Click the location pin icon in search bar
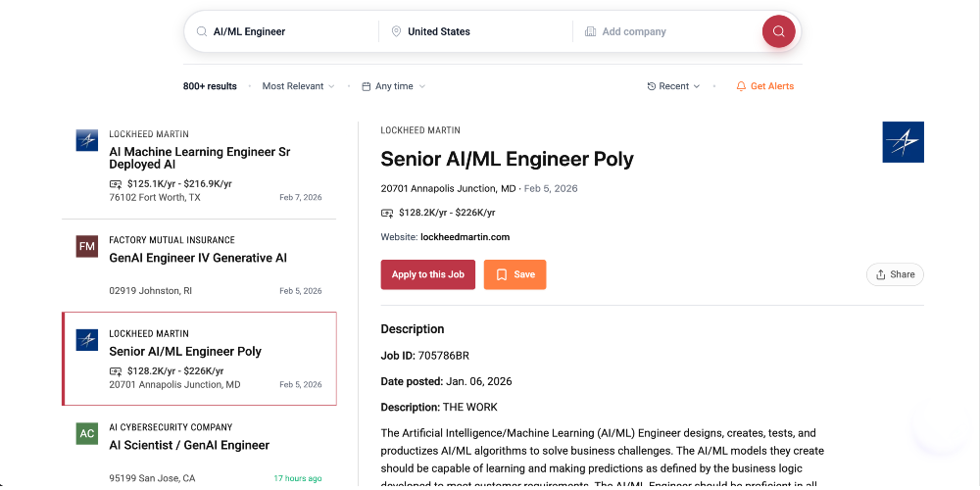This screenshot has height=490, width=980. (396, 31)
